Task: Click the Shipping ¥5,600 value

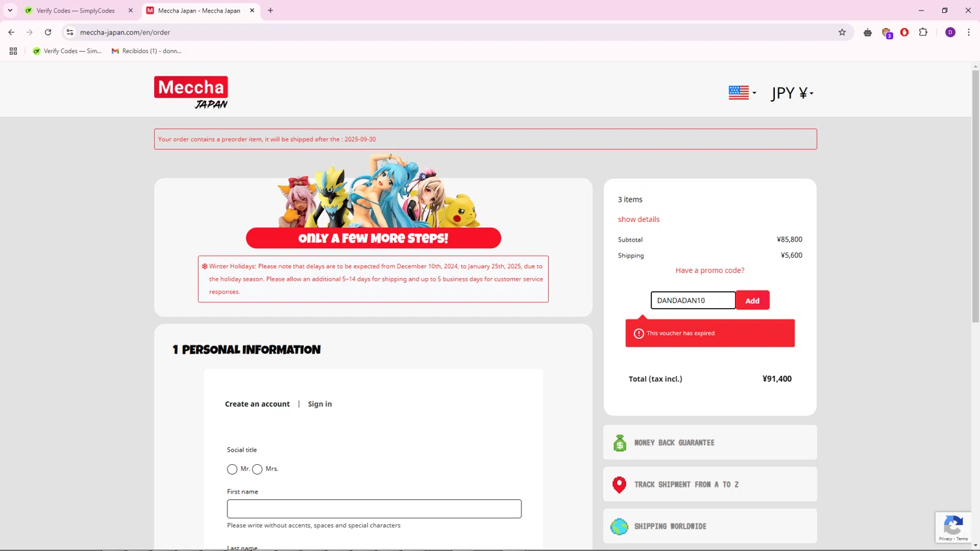Action: point(791,255)
